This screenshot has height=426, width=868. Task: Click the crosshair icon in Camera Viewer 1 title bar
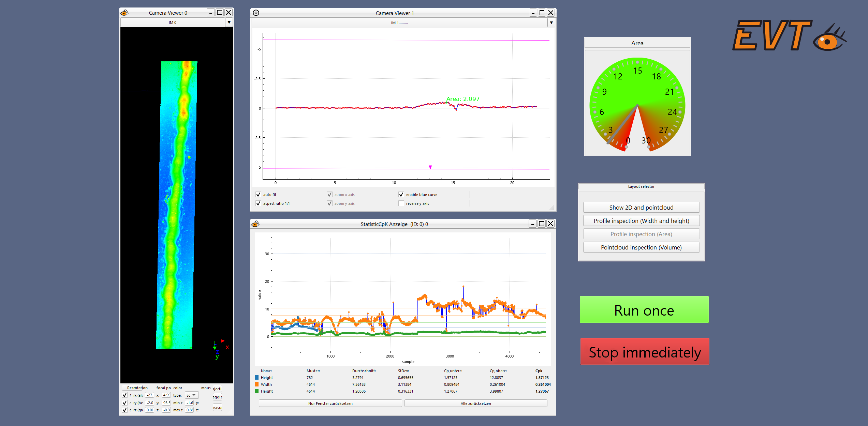(256, 13)
